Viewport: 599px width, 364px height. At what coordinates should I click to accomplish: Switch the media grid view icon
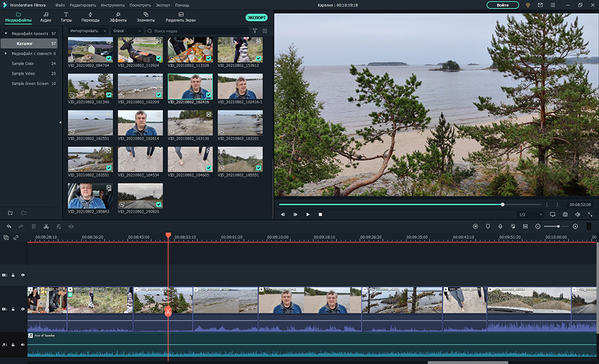coord(265,31)
